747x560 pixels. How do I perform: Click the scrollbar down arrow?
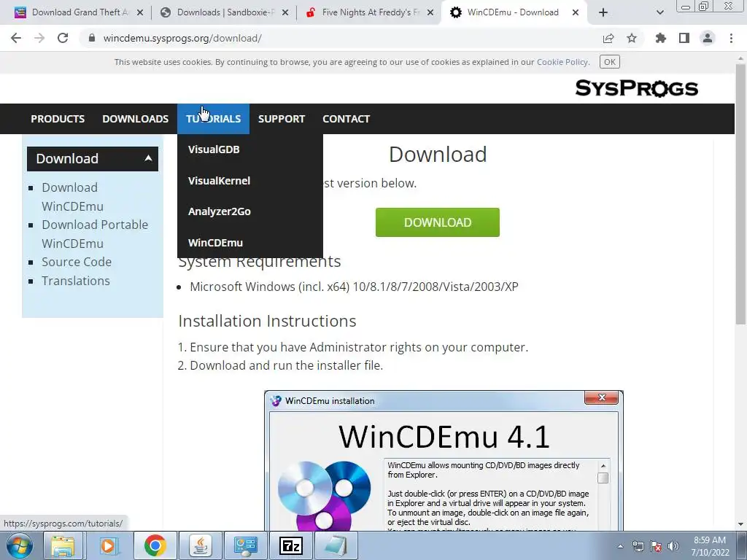coord(741,524)
